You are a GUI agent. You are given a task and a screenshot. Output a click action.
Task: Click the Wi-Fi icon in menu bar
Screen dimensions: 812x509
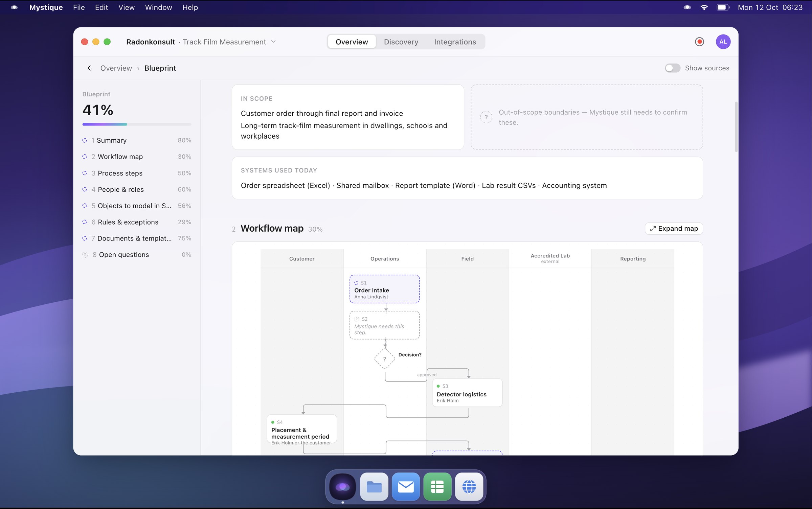click(704, 7)
